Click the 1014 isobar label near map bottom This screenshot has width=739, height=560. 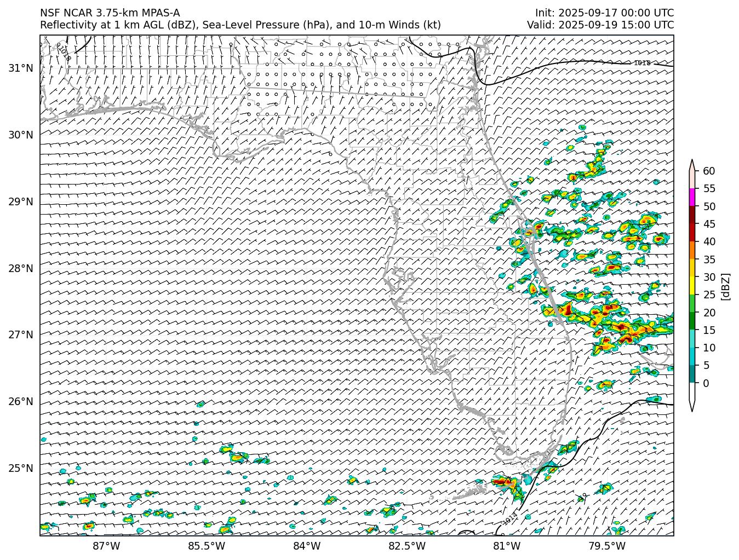coord(510,517)
